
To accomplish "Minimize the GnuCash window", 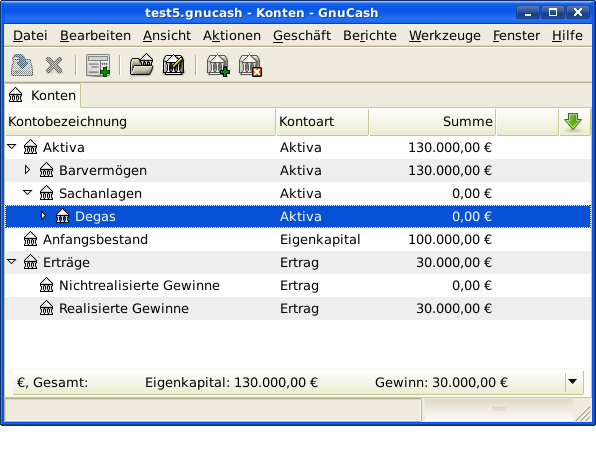I will pos(528,13).
